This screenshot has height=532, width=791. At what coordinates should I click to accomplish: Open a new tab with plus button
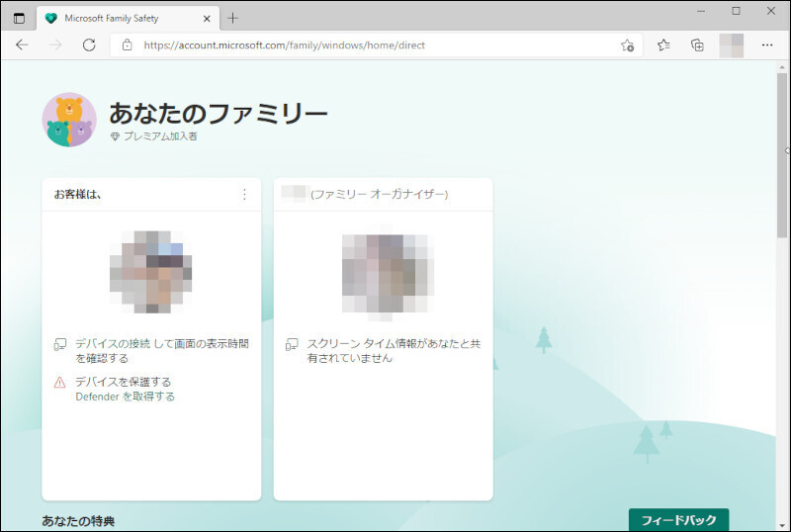pos(232,19)
